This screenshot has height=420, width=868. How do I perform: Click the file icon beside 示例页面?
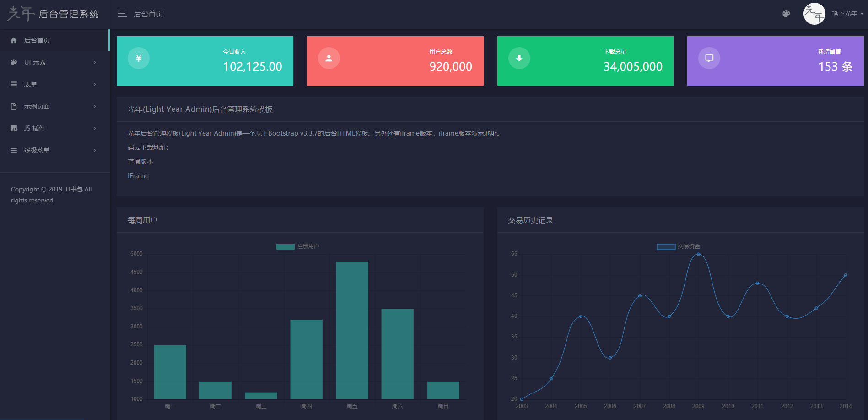(14, 106)
